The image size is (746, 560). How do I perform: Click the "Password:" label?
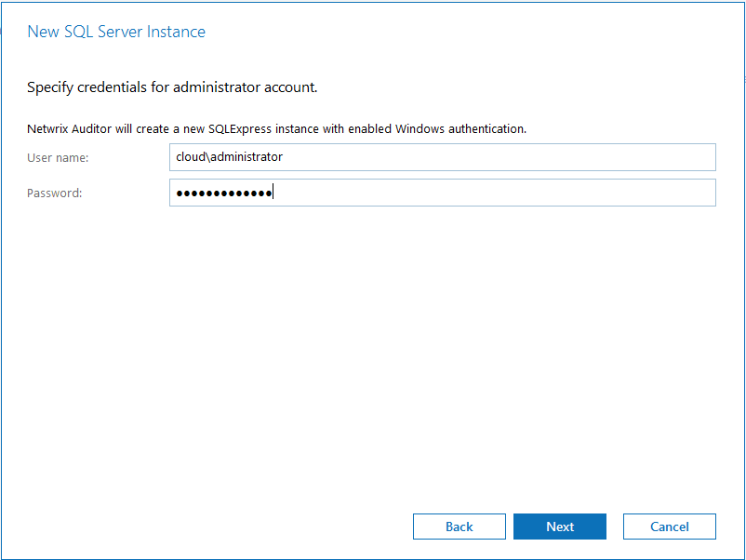coord(55,193)
